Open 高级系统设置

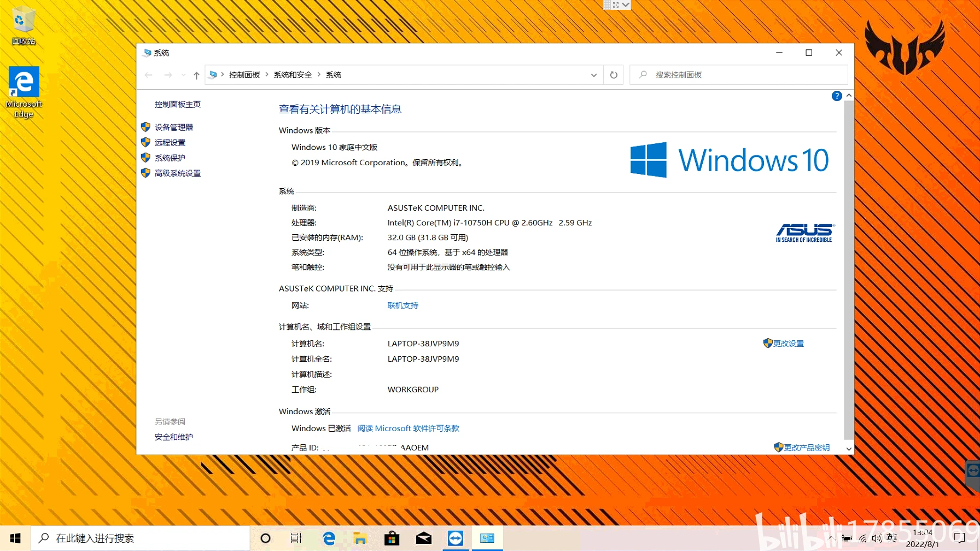point(178,173)
